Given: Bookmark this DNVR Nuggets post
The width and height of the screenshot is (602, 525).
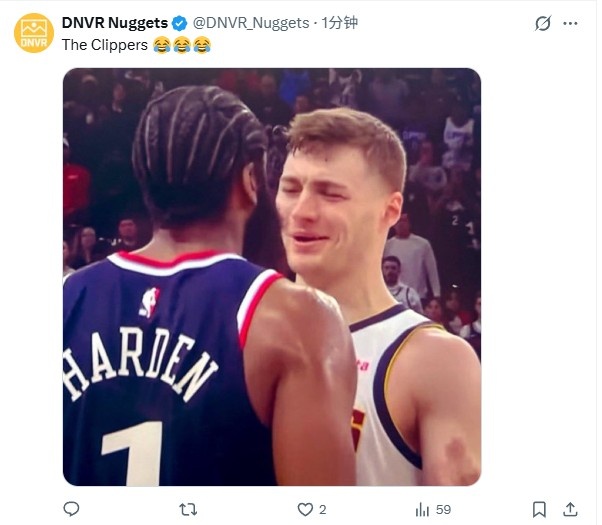Looking at the screenshot, I should [x=539, y=510].
